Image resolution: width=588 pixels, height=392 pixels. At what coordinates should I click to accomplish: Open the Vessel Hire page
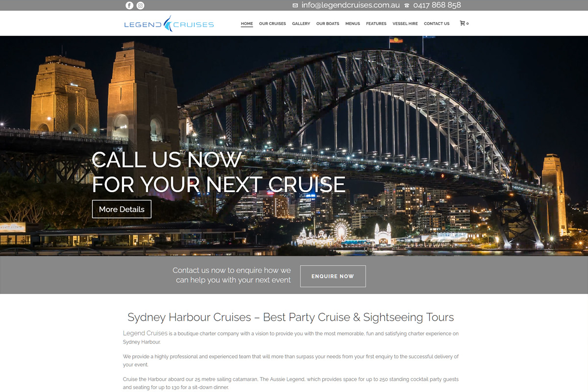pos(405,24)
